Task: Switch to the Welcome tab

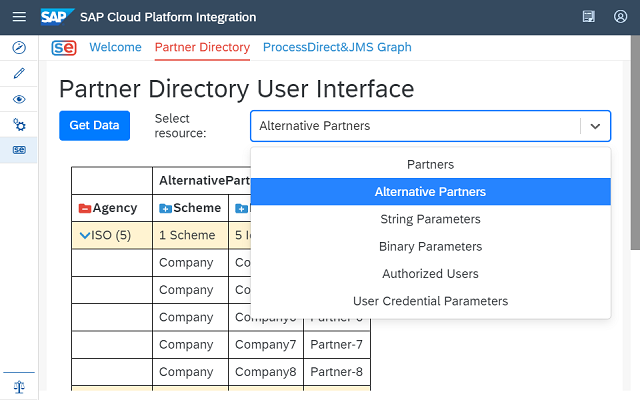Action: click(x=115, y=47)
